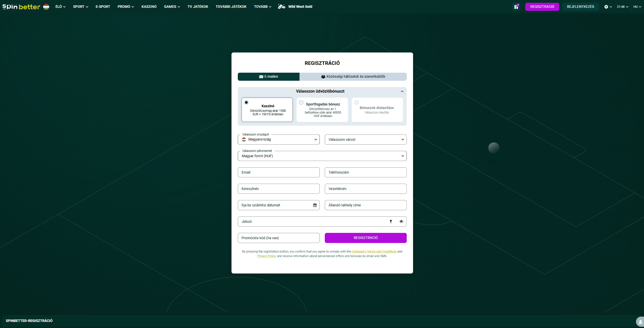This screenshot has height=328, width=644.
Task: Select the Bónuszok elutasítása radio option
Action: click(357, 102)
